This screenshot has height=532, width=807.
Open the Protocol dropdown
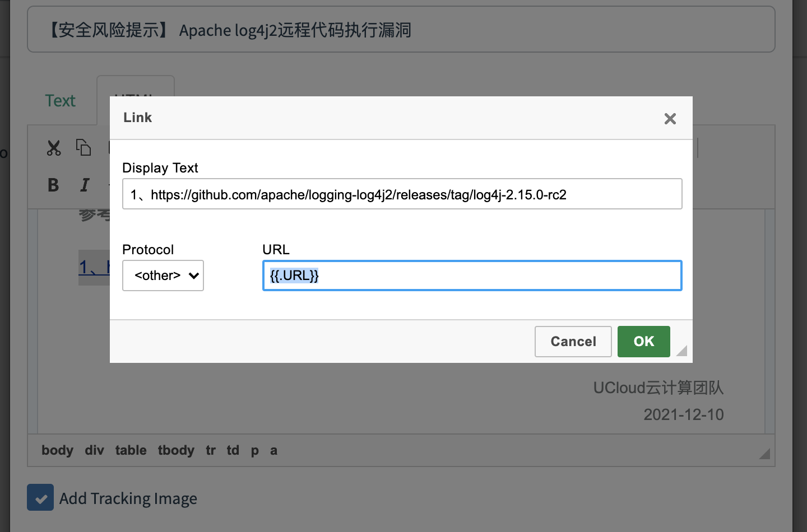pos(163,276)
